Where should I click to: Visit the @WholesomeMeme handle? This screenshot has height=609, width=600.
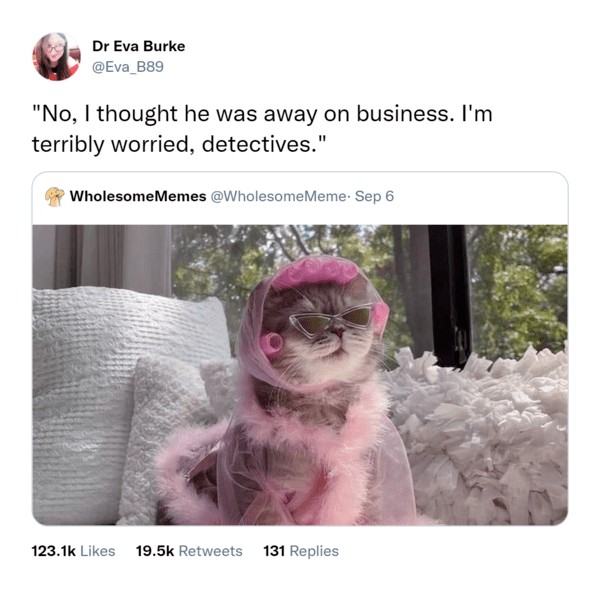tap(278, 196)
